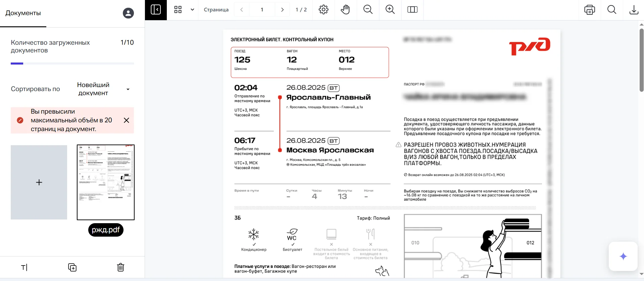
Task: Add a new document with plus tile
Action: coord(39,182)
